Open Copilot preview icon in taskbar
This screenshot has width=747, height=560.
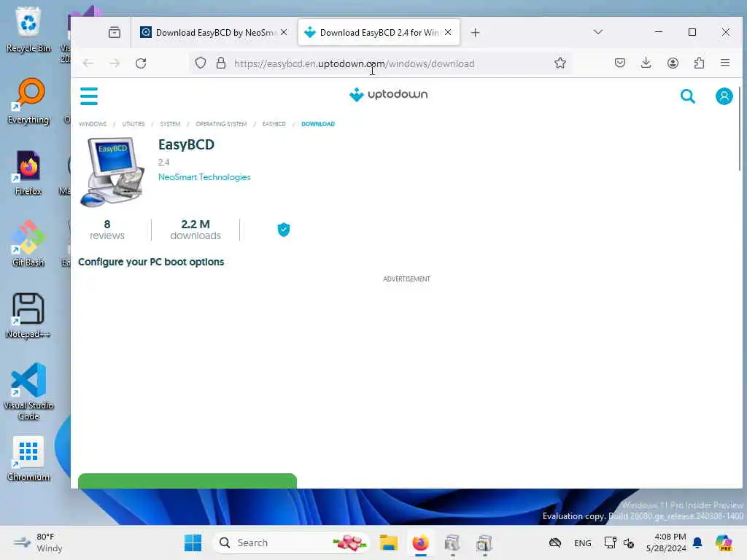click(x=724, y=542)
